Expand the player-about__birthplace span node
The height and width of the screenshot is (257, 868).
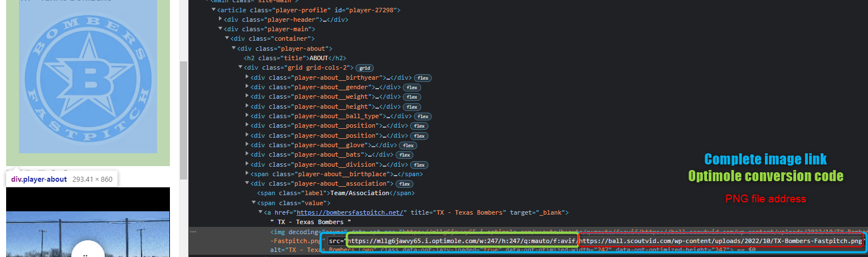(247, 174)
